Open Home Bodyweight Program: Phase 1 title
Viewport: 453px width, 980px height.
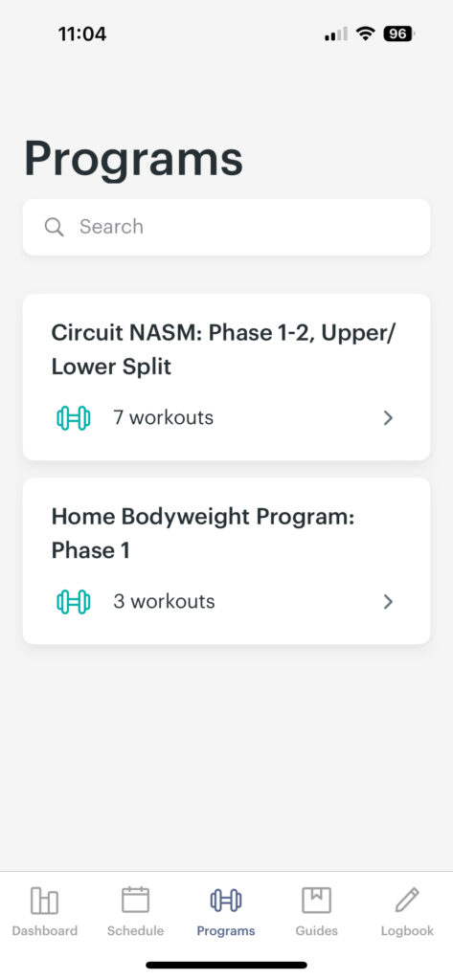(x=203, y=533)
